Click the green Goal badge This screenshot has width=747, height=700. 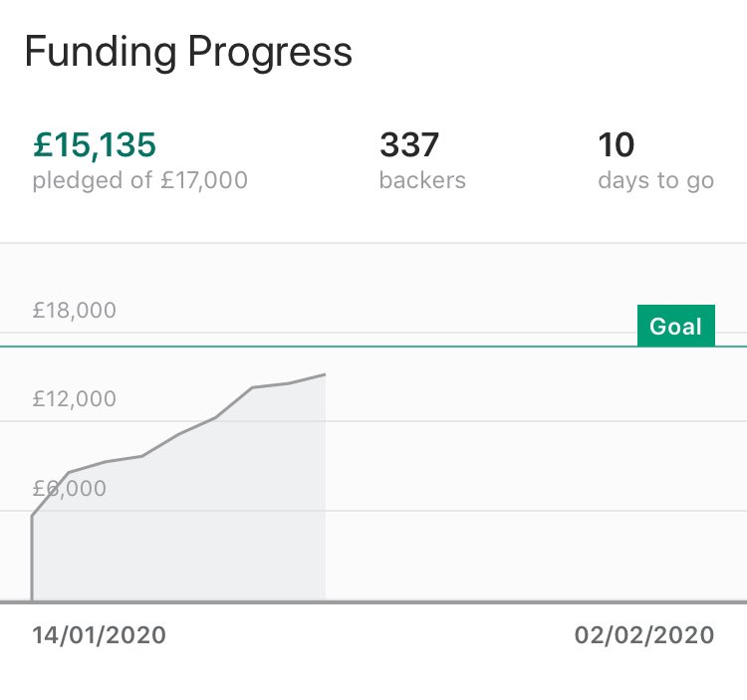[676, 326]
